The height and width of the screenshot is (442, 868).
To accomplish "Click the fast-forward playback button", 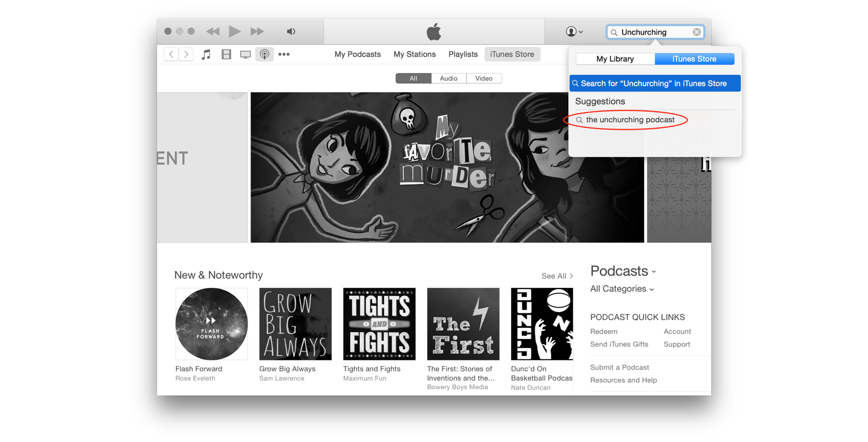I will click(257, 31).
